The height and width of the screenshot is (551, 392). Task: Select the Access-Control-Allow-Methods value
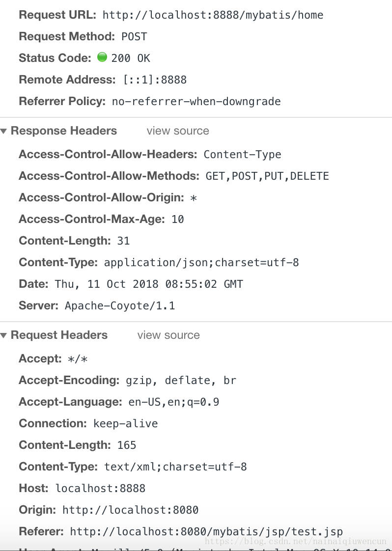tap(267, 176)
